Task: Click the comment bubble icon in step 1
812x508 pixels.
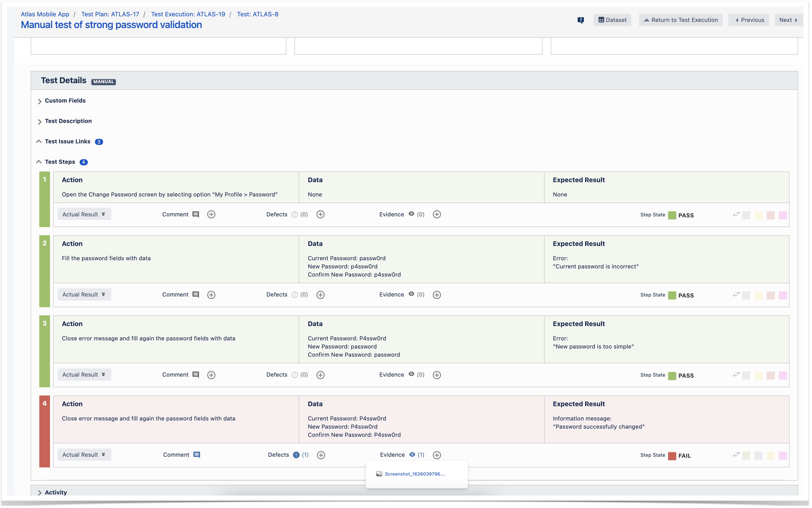Action: (x=196, y=214)
